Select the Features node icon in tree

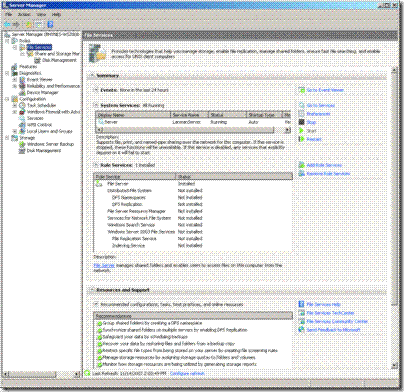tap(14, 67)
